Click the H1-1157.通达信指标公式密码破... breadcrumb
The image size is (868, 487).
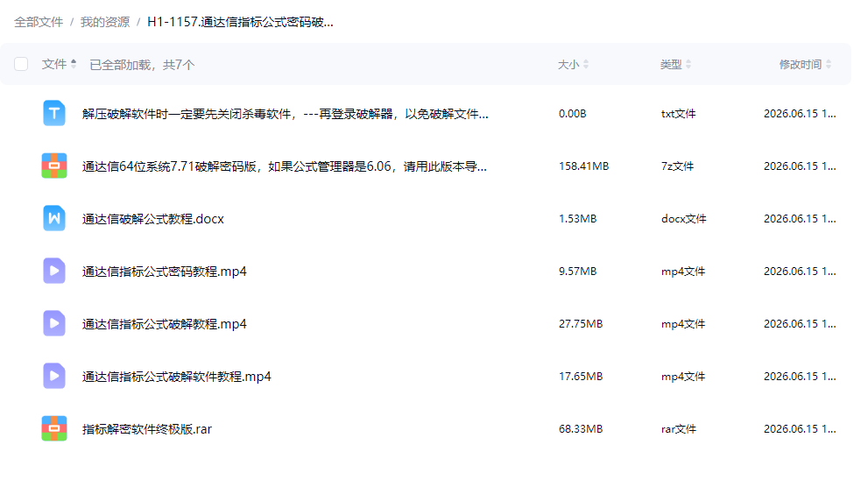[240, 22]
